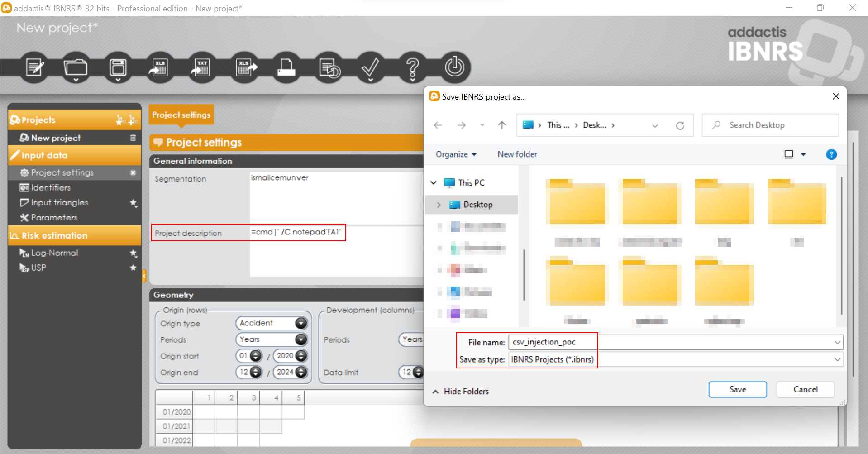Click the view layout icon in dialog
868x454 pixels.
[789, 154]
